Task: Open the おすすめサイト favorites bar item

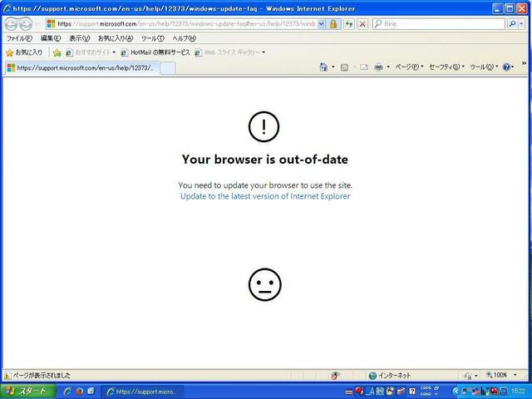Action: coord(91,52)
